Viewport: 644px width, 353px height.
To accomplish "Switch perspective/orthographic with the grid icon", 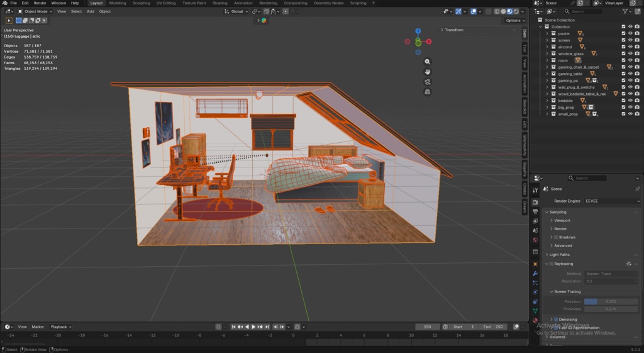I will point(428,92).
